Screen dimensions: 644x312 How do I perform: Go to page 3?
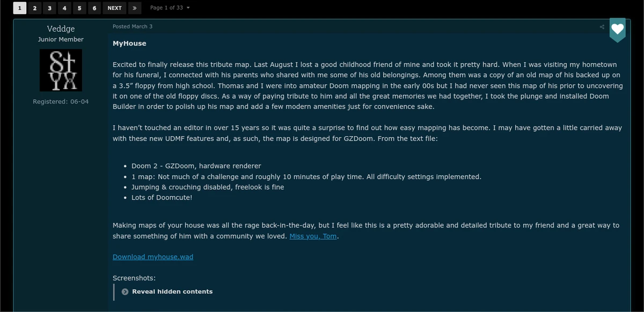pyautogui.click(x=49, y=8)
